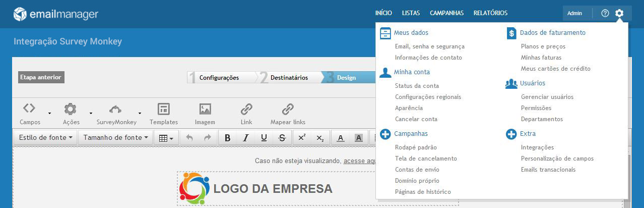Screen dimensions: 644x208
Task: Click the Mapear links icon
Action: point(288,110)
